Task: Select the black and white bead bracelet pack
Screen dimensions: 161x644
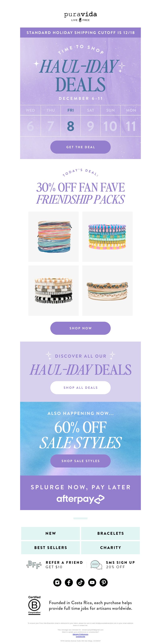Action: coord(54,291)
